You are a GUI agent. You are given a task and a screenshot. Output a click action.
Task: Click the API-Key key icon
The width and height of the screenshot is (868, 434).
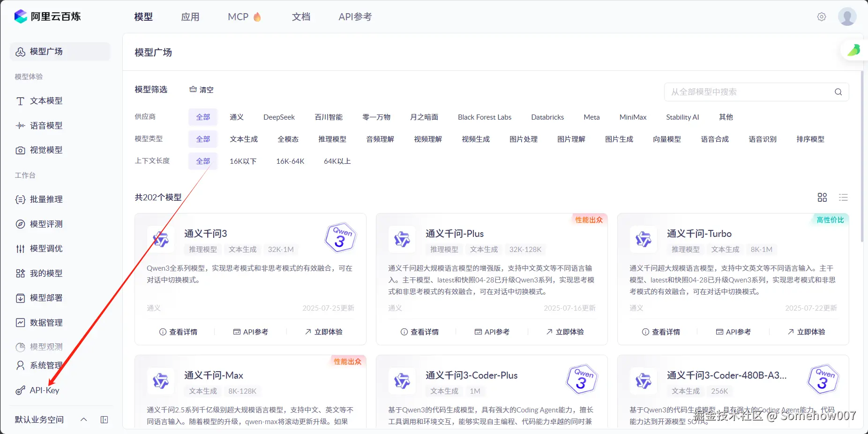tap(20, 390)
